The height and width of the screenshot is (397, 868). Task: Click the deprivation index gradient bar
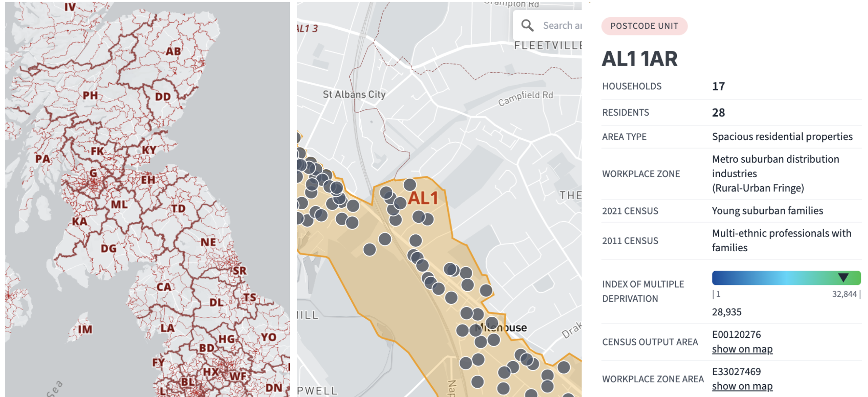(776, 278)
